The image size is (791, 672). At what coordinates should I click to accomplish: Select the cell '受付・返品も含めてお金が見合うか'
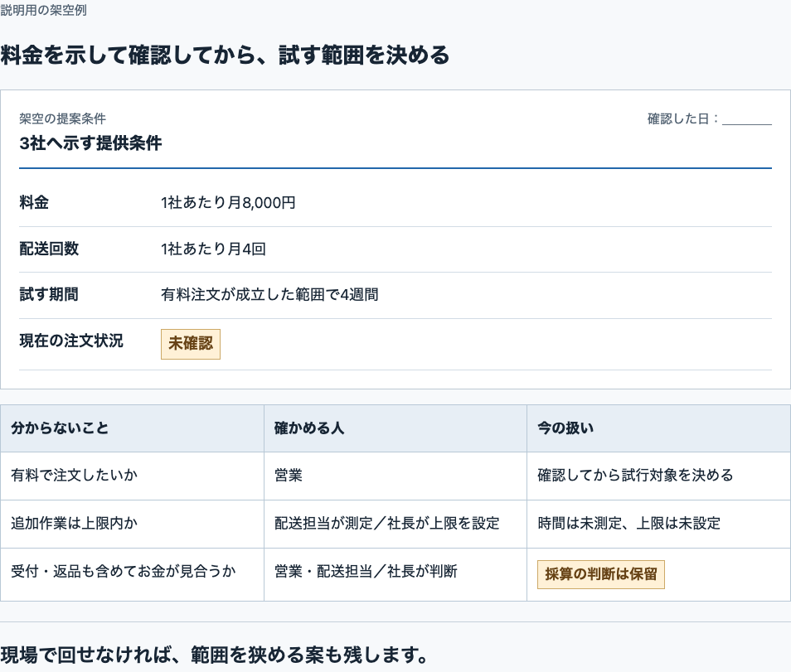(x=132, y=574)
